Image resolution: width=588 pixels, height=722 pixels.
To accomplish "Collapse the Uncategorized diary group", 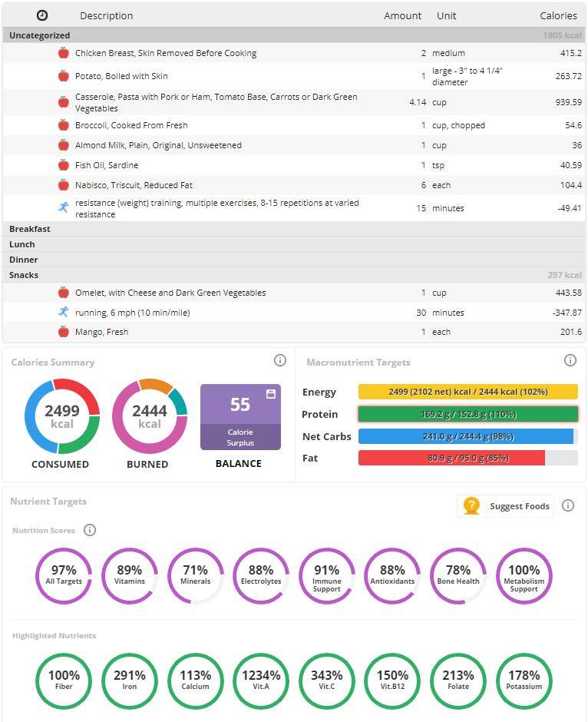I will coord(294,35).
